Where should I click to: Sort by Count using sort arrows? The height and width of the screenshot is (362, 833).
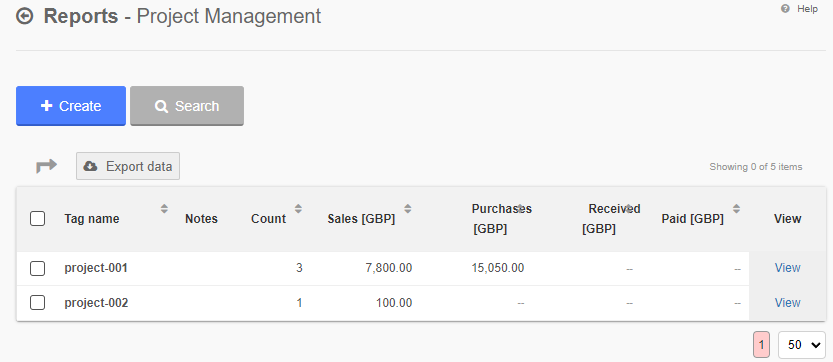click(x=298, y=209)
